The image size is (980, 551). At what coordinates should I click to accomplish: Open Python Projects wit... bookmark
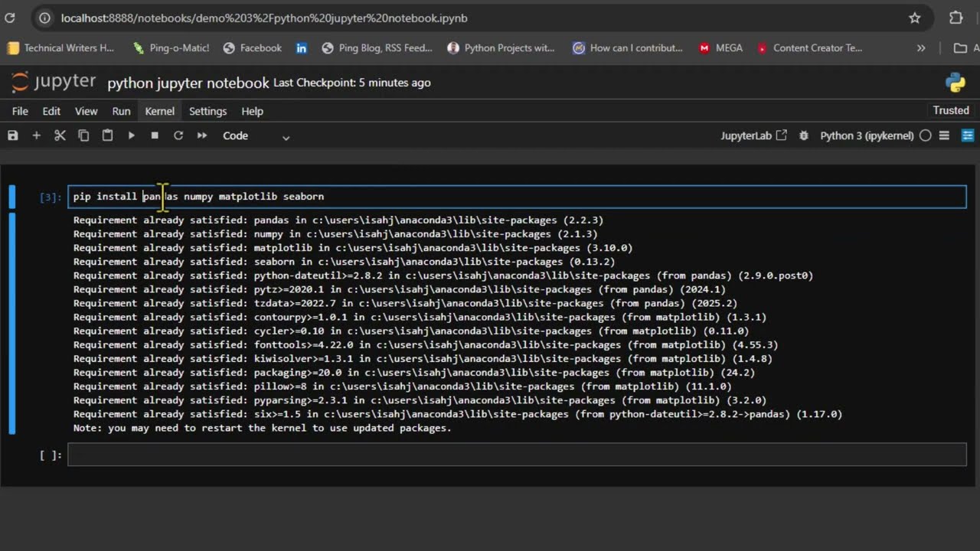coord(501,47)
